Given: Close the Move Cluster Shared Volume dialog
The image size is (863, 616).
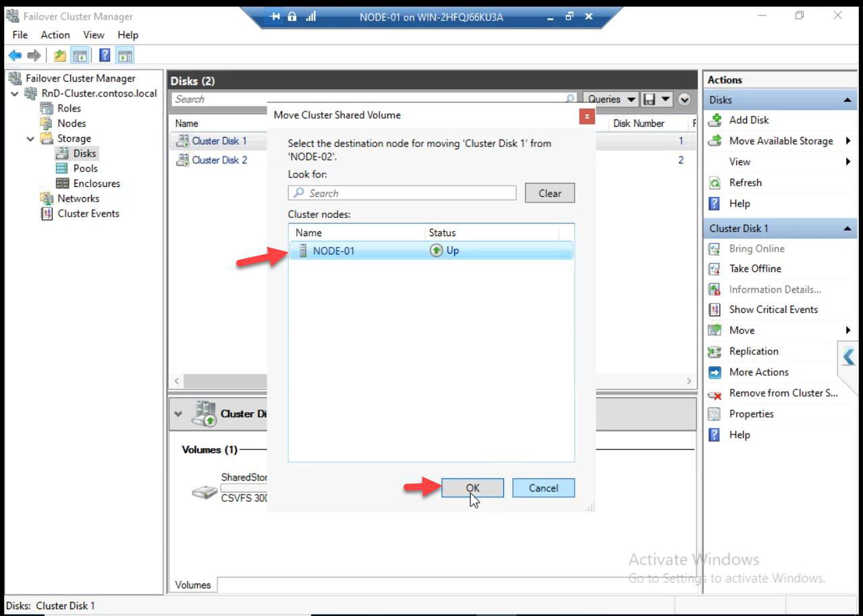Looking at the screenshot, I should pyautogui.click(x=587, y=116).
